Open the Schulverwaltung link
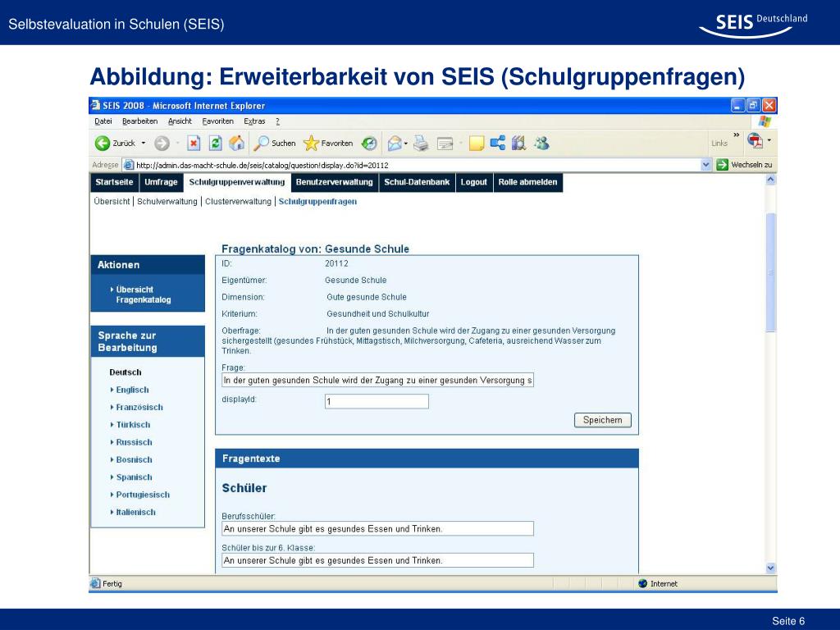Screen dimensions: 840x630 167,202
